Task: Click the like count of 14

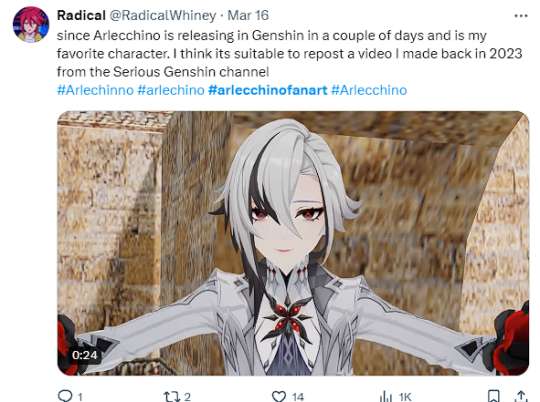Action: pos(298,397)
